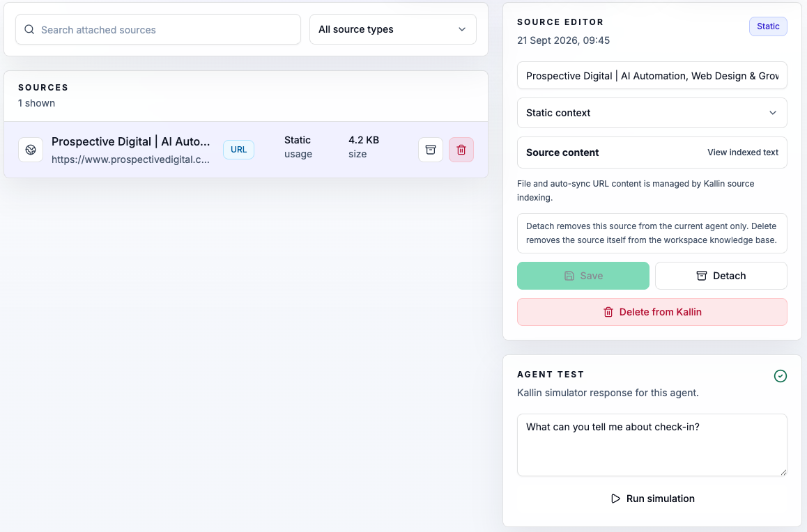
Task: Click the detach/delete explanation note
Action: tap(652, 233)
